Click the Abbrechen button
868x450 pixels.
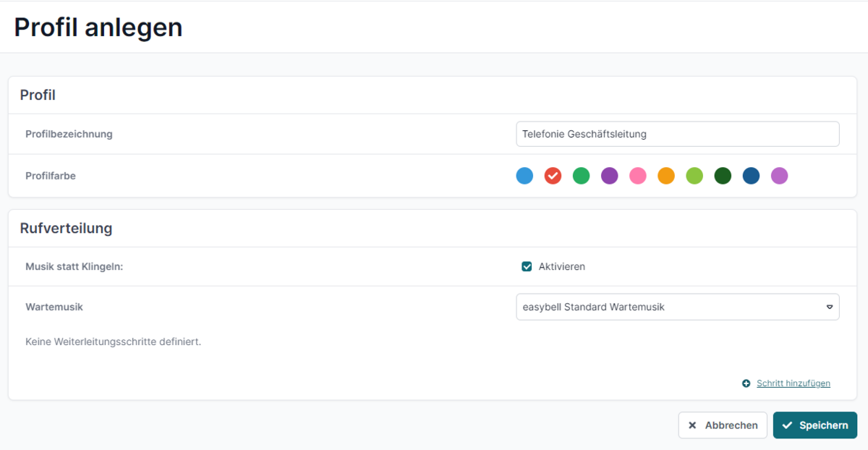pos(723,425)
